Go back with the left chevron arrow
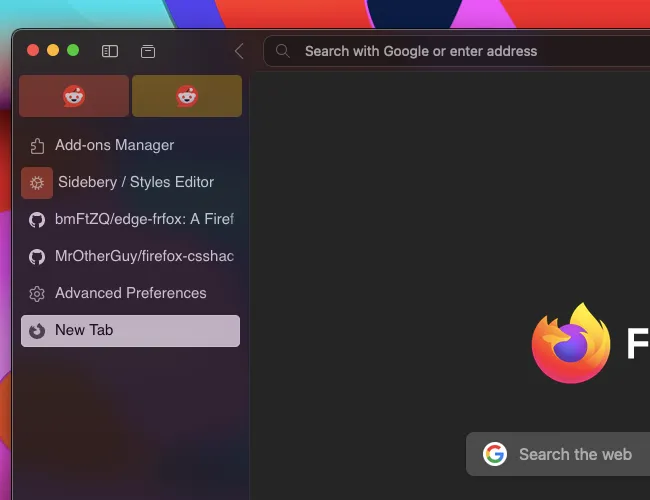The image size is (650, 500). tap(239, 51)
